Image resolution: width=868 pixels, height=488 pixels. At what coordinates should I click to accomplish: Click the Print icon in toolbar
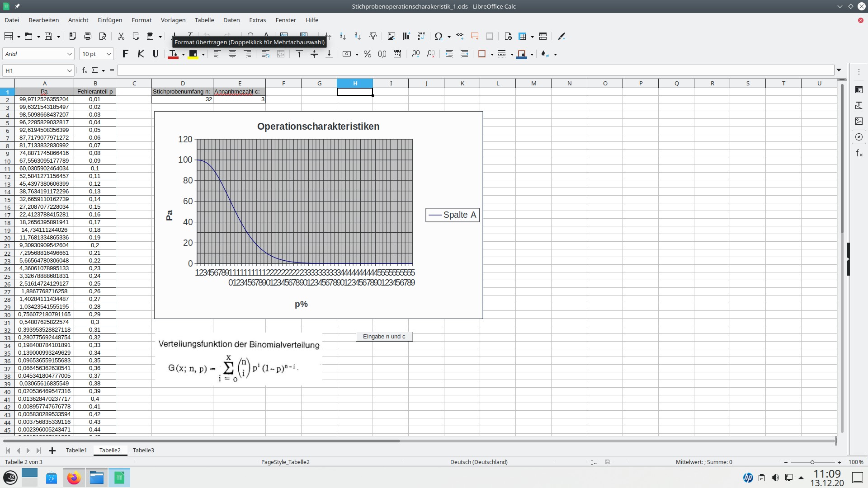click(x=88, y=36)
